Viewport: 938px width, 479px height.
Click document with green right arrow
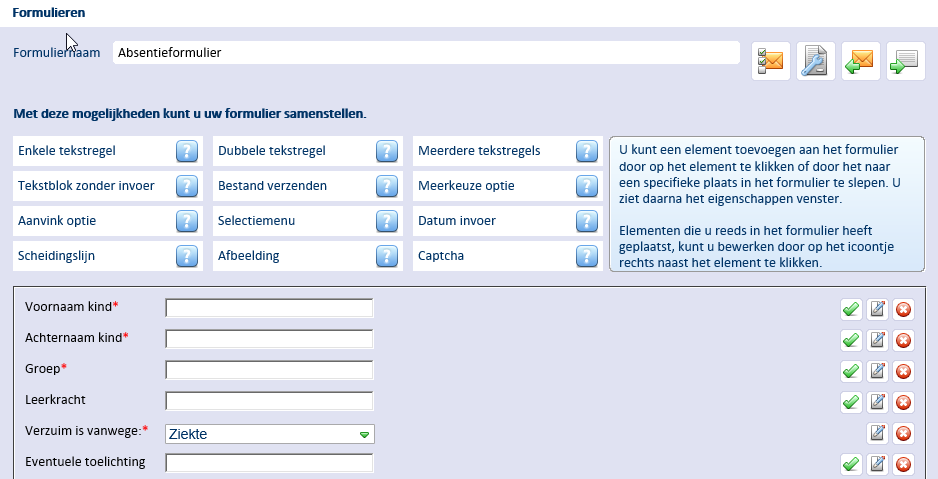pyautogui.click(x=906, y=61)
